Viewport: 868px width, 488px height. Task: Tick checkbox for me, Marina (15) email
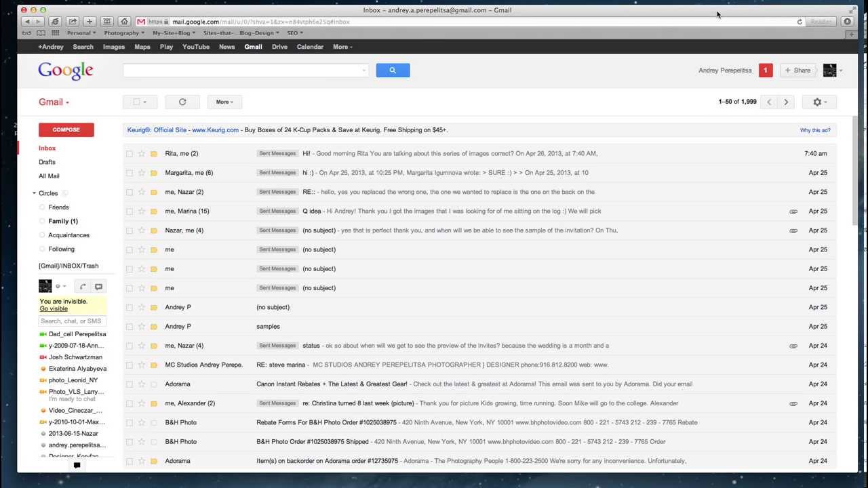click(130, 211)
